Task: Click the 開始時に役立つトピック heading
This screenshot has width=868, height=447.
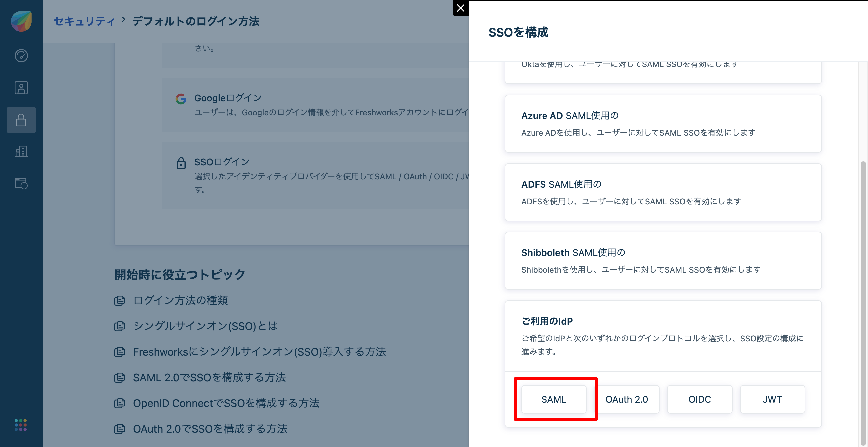Action: 180,275
